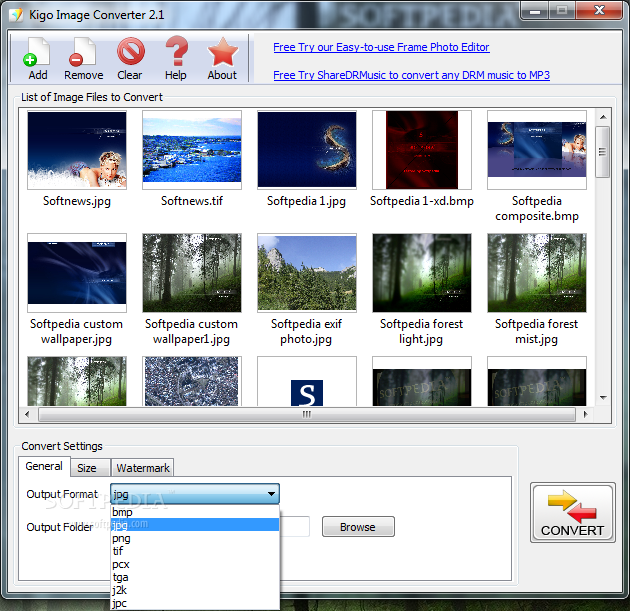Choose png from the format list

(x=195, y=538)
